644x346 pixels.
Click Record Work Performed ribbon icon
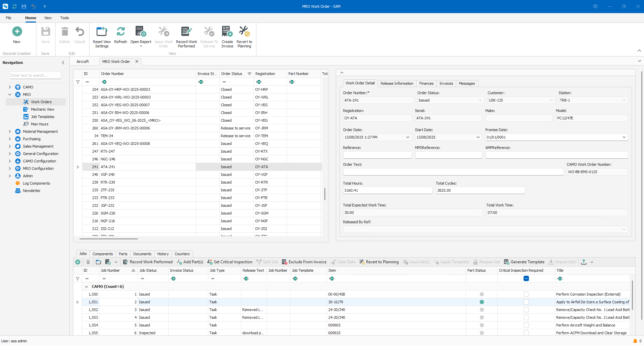pos(186,32)
